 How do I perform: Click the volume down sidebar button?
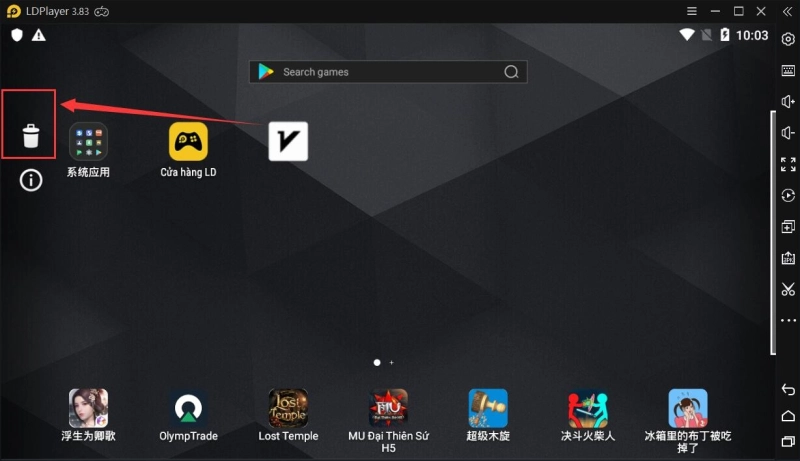788,133
